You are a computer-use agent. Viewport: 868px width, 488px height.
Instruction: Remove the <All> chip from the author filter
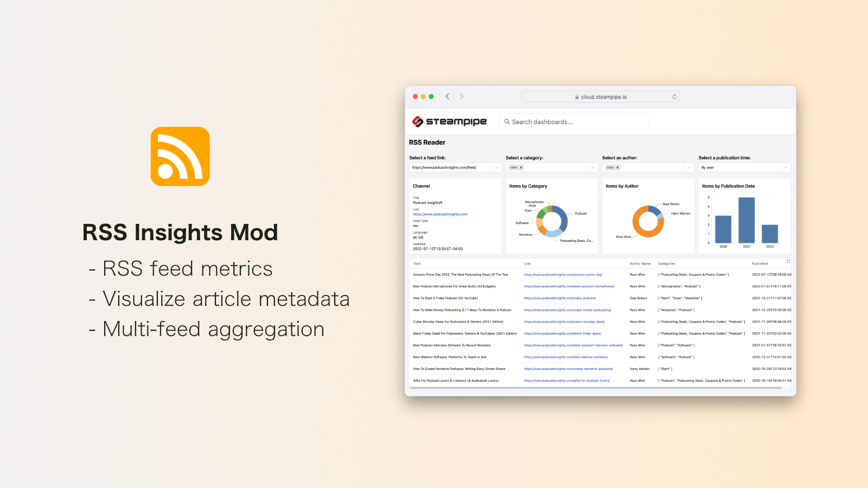617,167
